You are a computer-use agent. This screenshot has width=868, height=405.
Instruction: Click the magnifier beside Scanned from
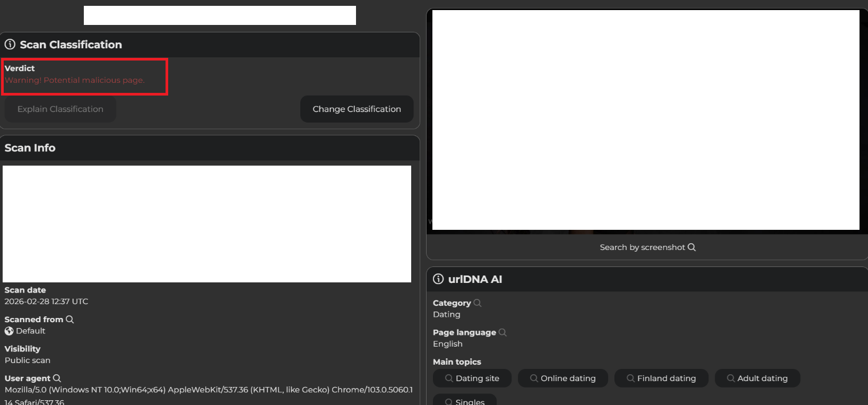[70, 320]
